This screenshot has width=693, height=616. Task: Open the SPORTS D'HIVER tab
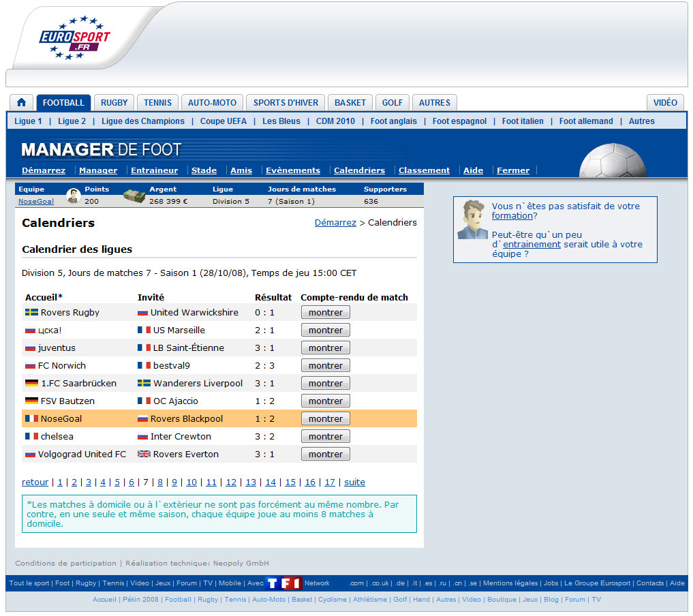pyautogui.click(x=286, y=102)
